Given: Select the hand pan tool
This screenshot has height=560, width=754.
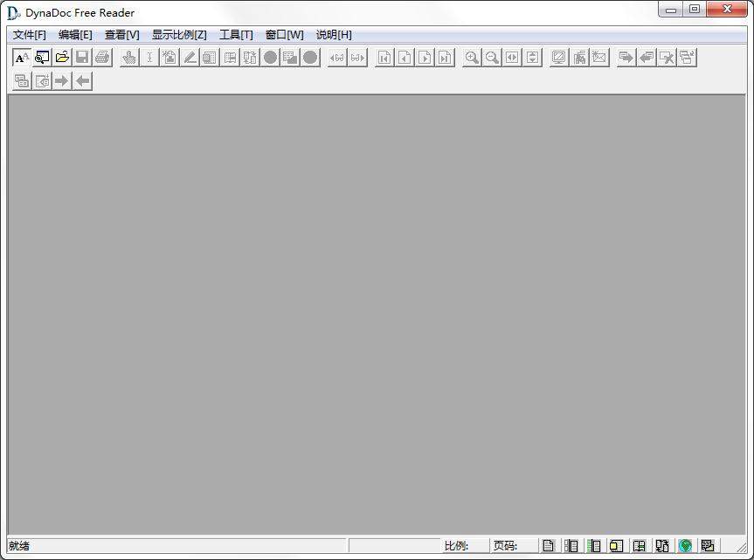Looking at the screenshot, I should [129, 58].
